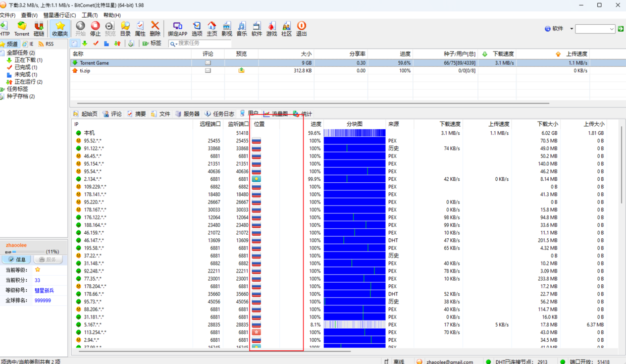Open the Games (游戏) section
Image resolution: width=626 pixels, height=364 pixels.
click(272, 28)
